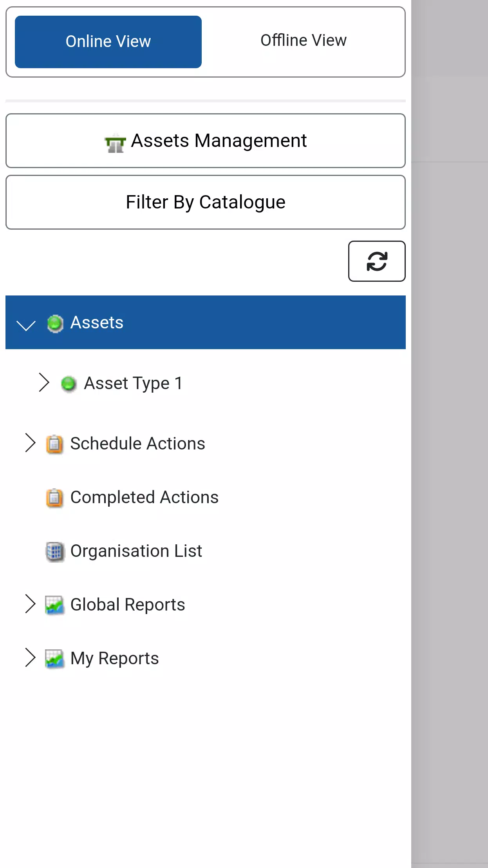Click the refresh sync icon
Screen dimensions: 488x868
[x=377, y=261]
